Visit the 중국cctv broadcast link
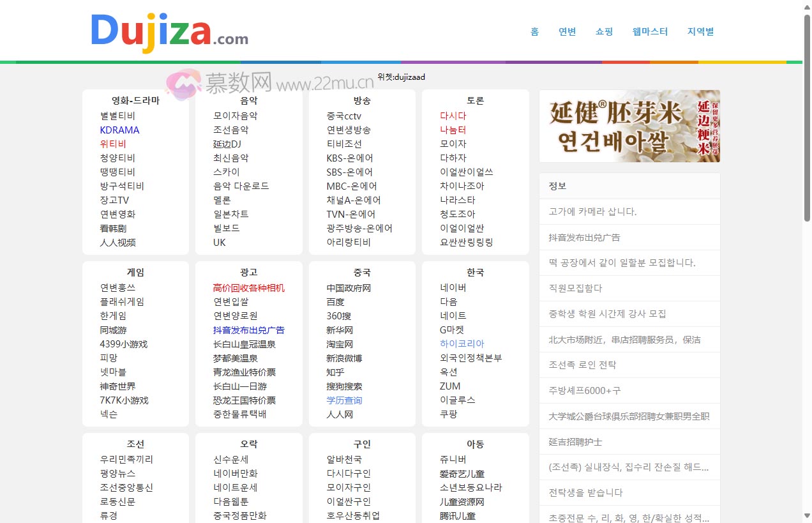This screenshot has height=523, width=812. click(x=343, y=116)
